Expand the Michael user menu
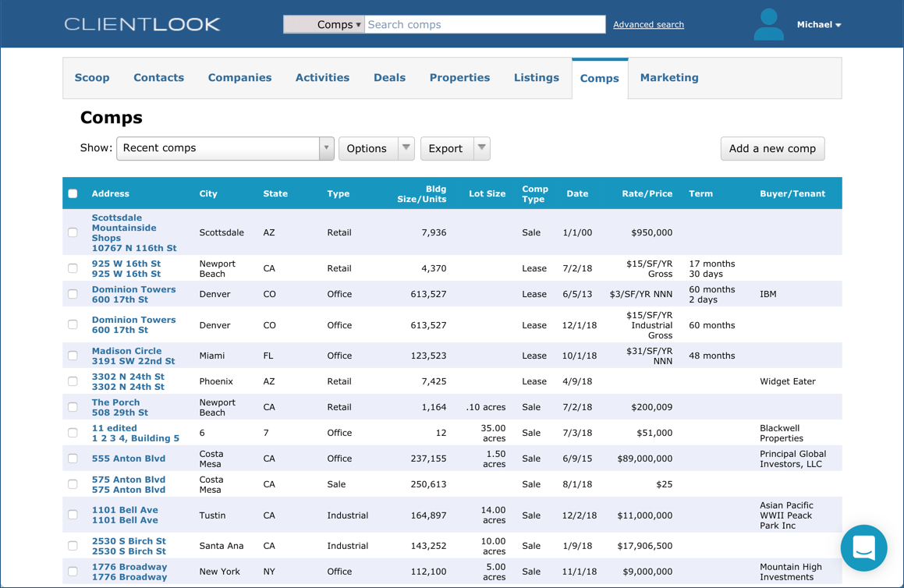 [x=819, y=24]
